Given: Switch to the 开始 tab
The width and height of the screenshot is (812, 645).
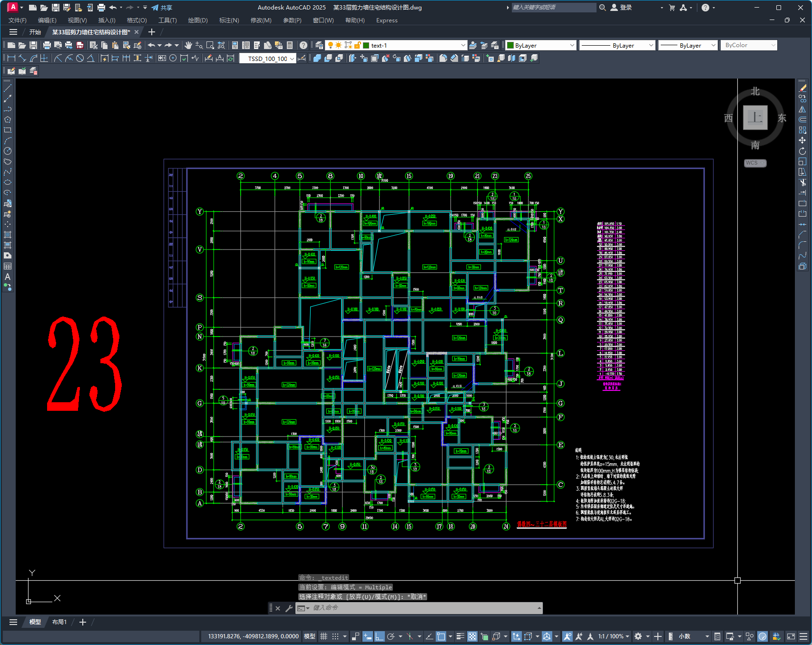Looking at the screenshot, I should [35, 32].
